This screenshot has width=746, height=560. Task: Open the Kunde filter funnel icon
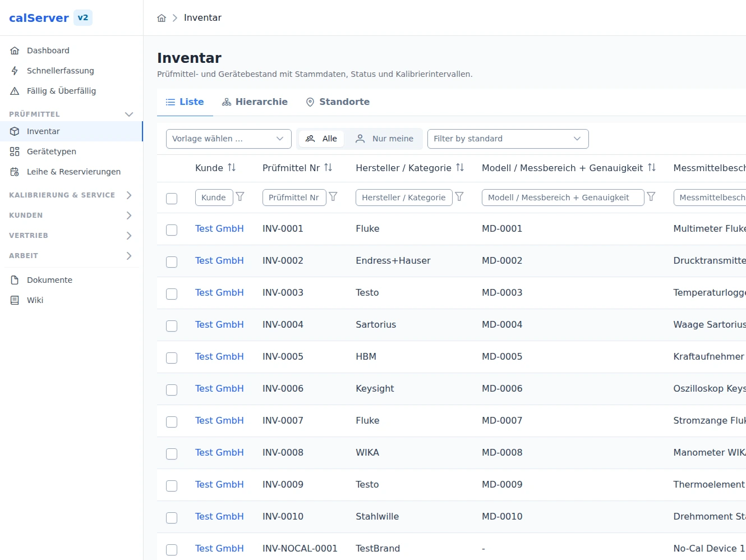pyautogui.click(x=240, y=197)
